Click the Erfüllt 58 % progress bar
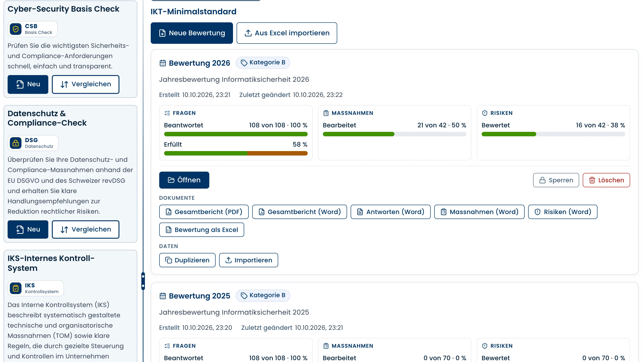The height and width of the screenshot is (362, 644). [x=236, y=153]
